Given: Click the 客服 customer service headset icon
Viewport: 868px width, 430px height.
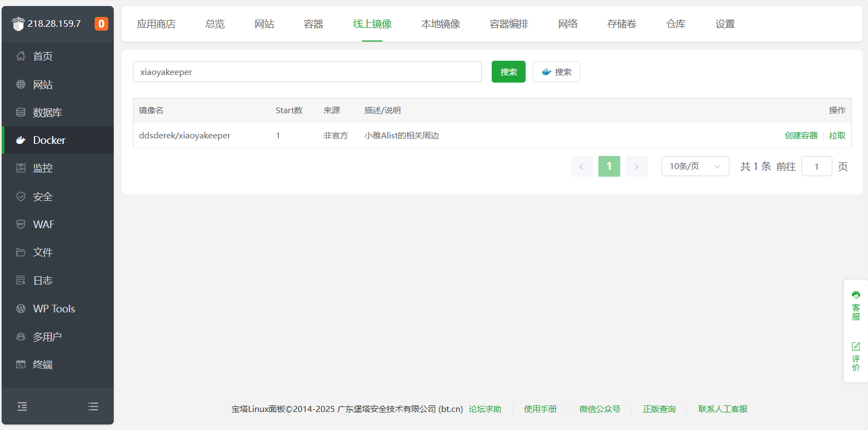Looking at the screenshot, I should point(856,295).
